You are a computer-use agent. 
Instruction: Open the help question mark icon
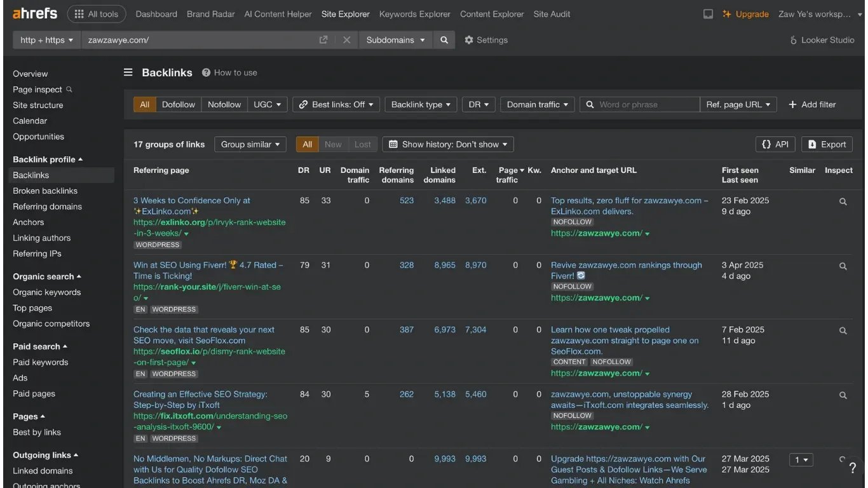pos(853,468)
